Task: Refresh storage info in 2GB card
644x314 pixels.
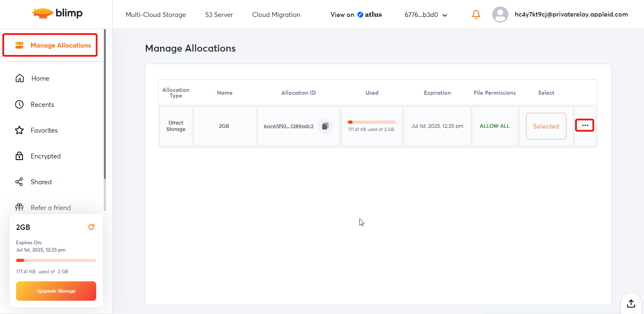Action: (91, 227)
